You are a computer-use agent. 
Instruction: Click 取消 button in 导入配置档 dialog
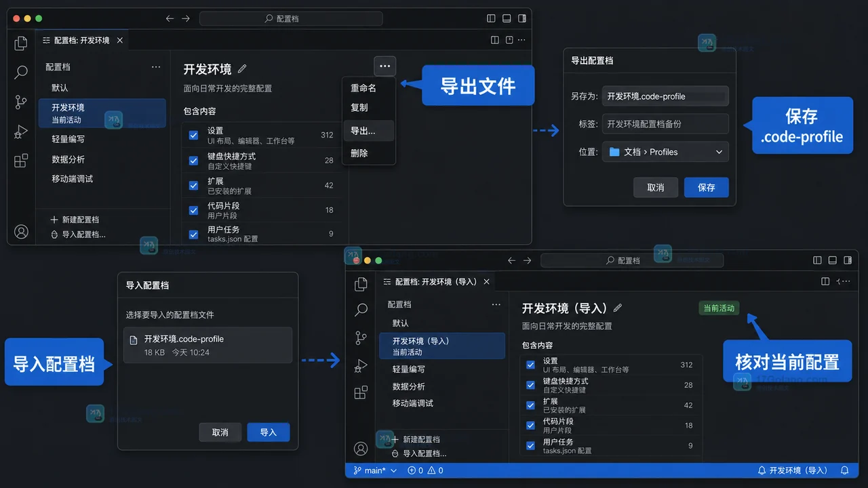220,432
